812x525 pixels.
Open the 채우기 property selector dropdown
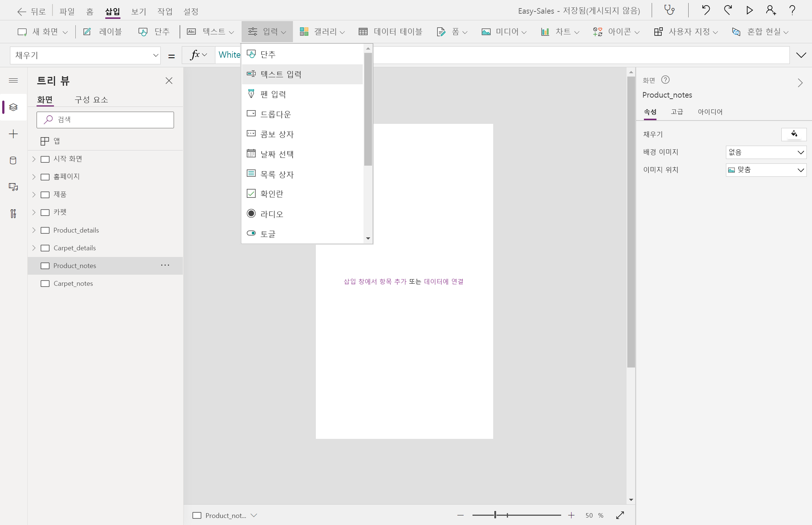85,55
